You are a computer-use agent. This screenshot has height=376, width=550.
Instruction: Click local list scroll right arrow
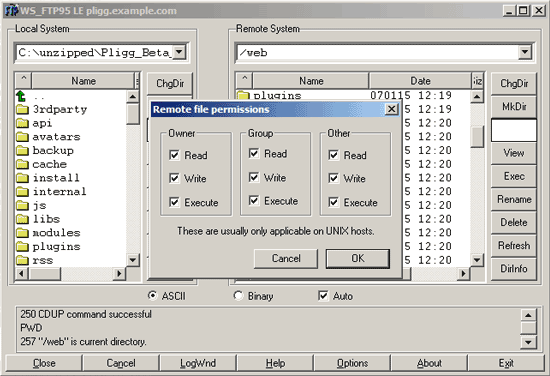tap(119, 273)
